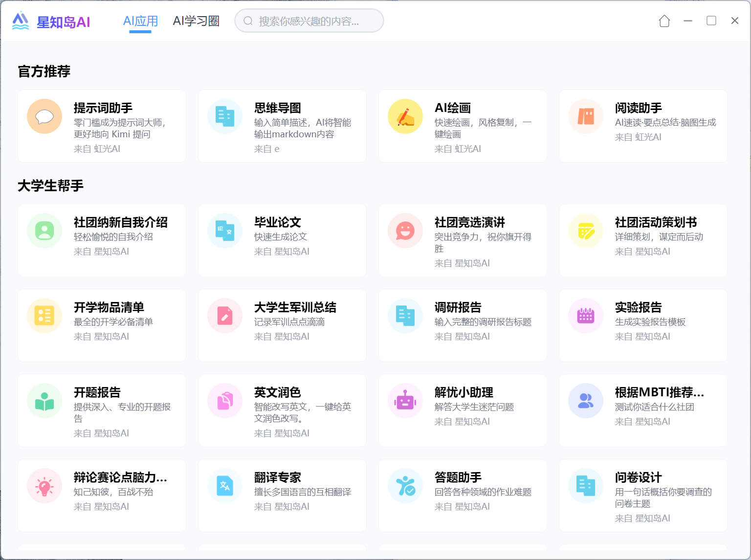Select the AI应用 tab

pyautogui.click(x=140, y=21)
